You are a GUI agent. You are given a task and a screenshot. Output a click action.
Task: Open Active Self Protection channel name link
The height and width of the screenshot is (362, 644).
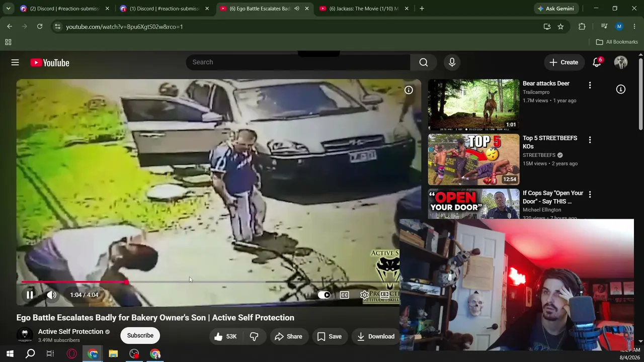(70, 332)
